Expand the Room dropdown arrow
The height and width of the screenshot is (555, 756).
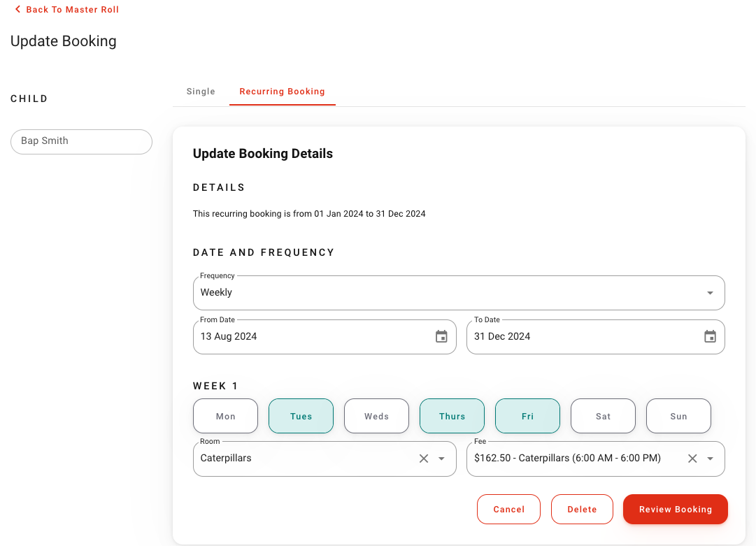coord(441,459)
